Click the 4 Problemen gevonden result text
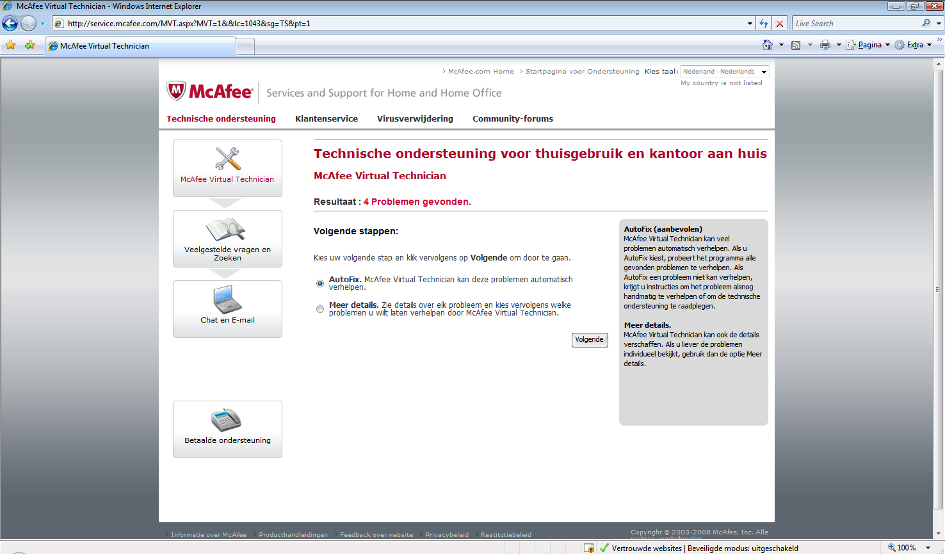The image size is (945, 560). tap(417, 202)
